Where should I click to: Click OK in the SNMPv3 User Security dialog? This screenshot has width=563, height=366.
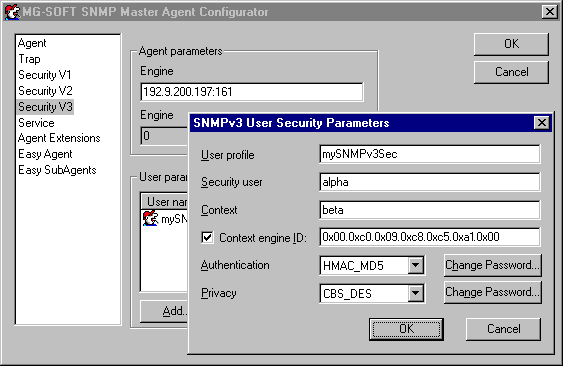click(406, 329)
